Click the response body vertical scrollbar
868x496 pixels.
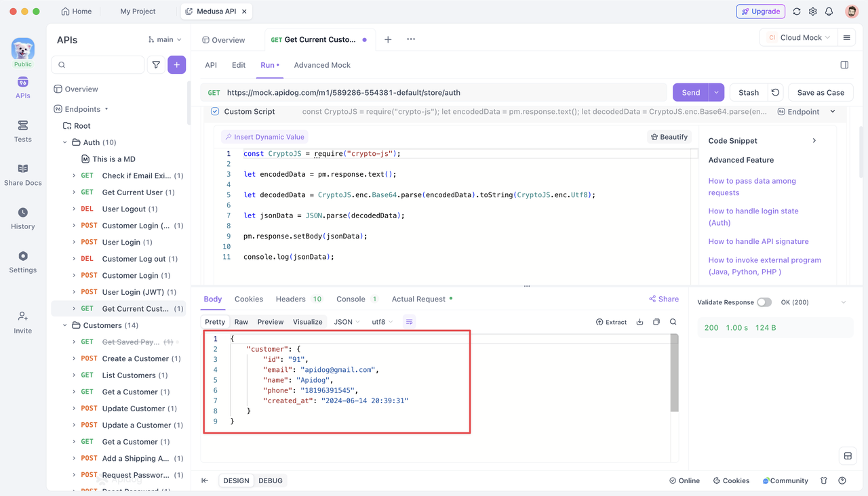tap(674, 373)
